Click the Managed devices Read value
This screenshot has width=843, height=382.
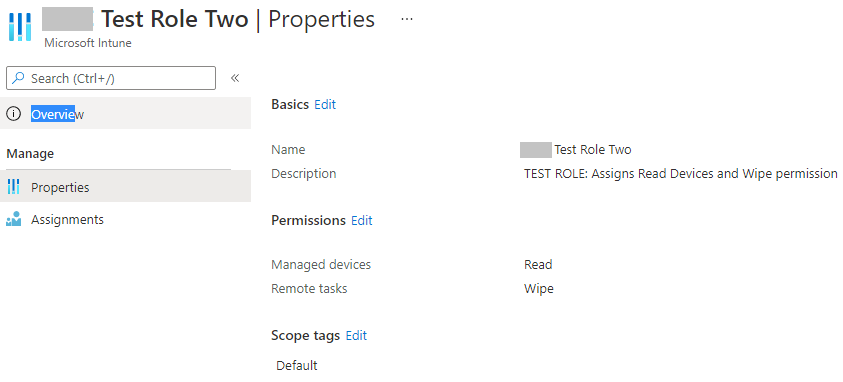(x=538, y=264)
